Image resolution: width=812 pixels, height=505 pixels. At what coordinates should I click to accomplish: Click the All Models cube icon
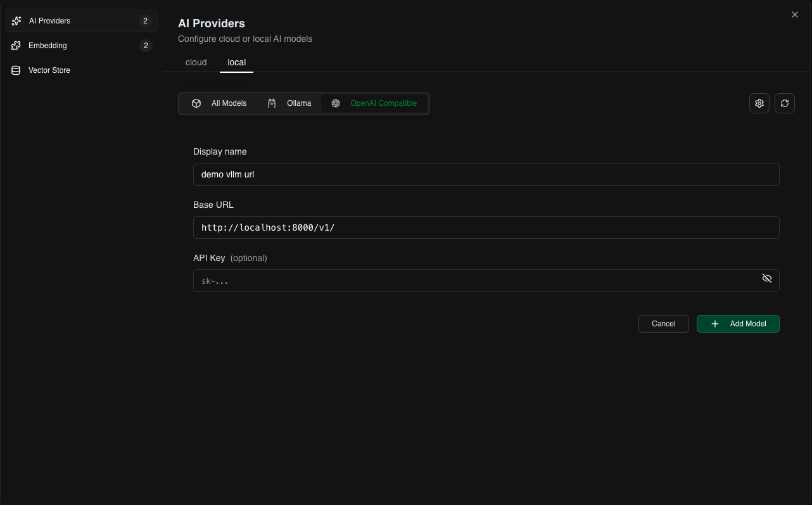point(196,103)
